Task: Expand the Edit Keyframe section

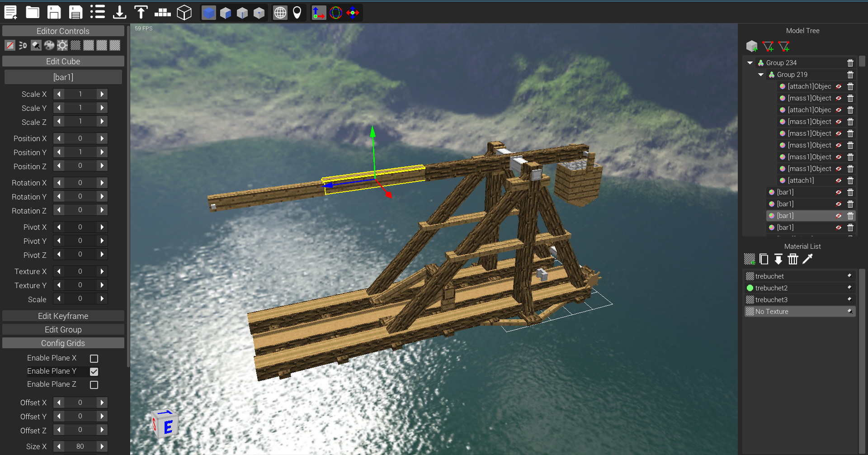Action: click(x=63, y=316)
